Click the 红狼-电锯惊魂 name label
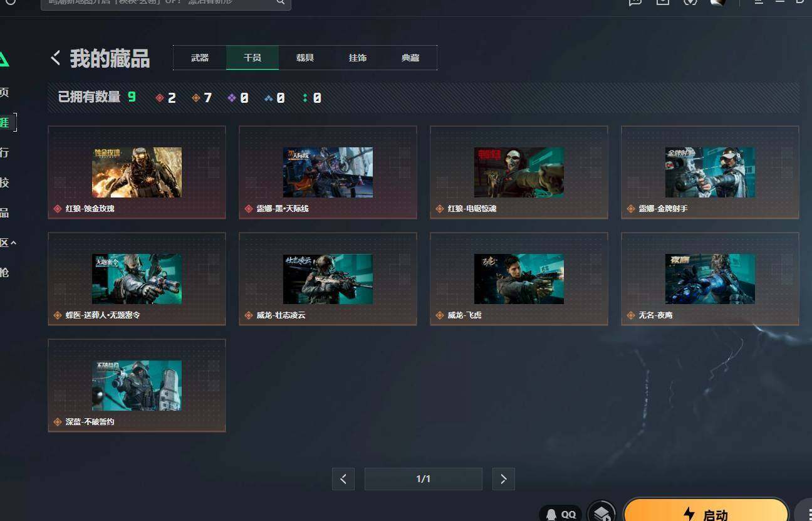This screenshot has width=812, height=521. coord(472,209)
